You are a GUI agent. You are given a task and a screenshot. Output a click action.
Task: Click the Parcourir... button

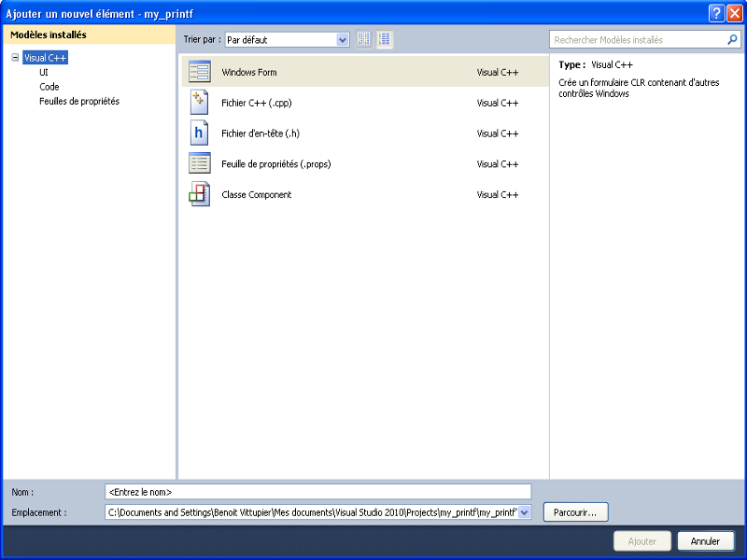tap(575, 512)
